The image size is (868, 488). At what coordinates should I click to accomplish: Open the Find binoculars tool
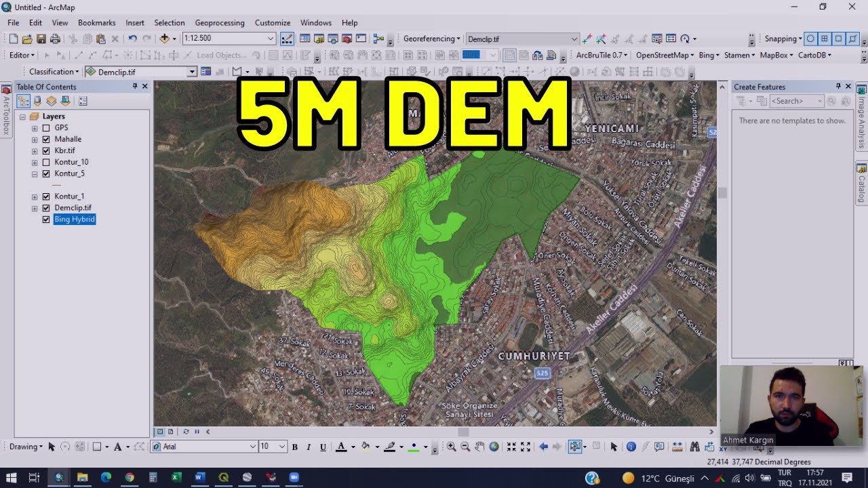pos(694,447)
